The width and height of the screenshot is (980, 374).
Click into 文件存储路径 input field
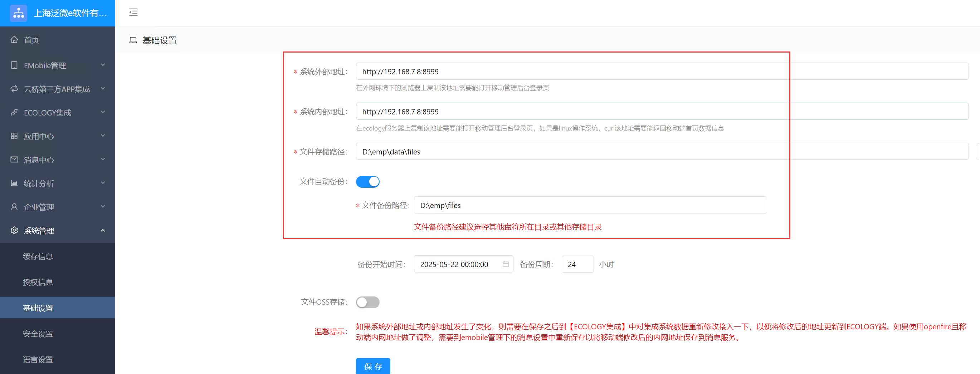click(662, 152)
